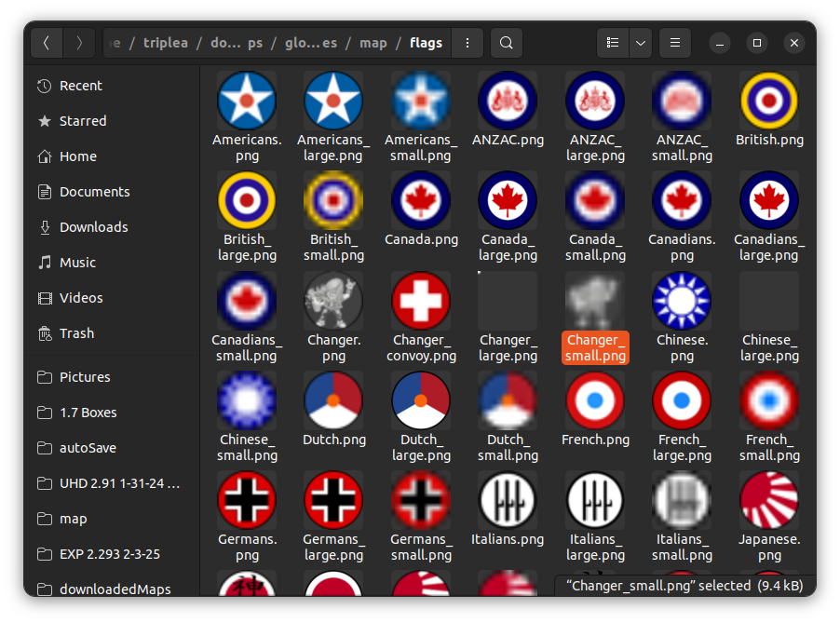Image resolution: width=840 pixels, height=623 pixels.
Task: Go back with the left arrow button
Action: pos(47,43)
